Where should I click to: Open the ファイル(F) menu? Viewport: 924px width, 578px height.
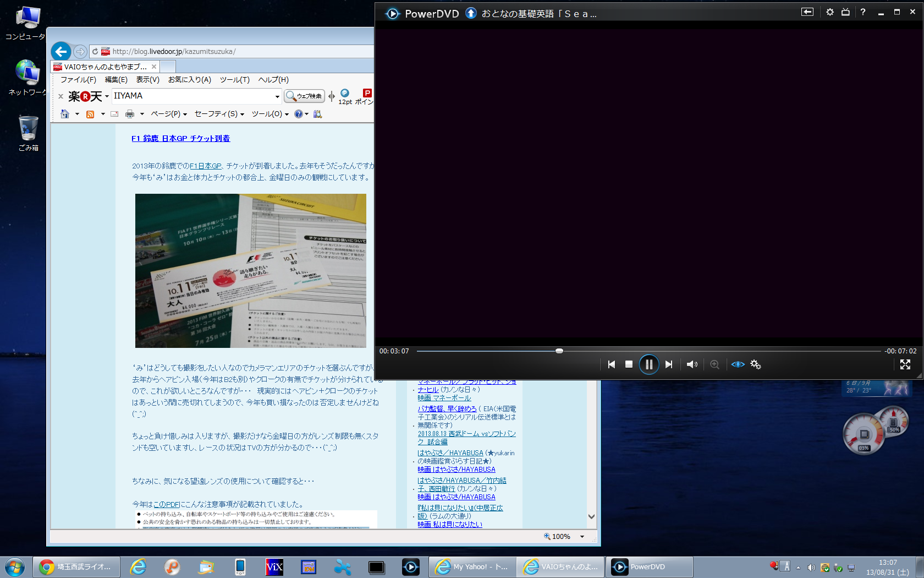coord(78,80)
